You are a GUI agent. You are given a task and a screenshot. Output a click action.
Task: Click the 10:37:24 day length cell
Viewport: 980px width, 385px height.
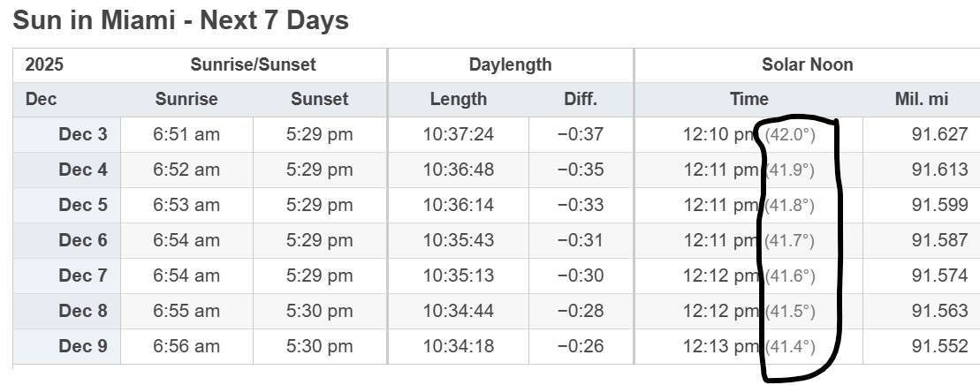pos(458,134)
